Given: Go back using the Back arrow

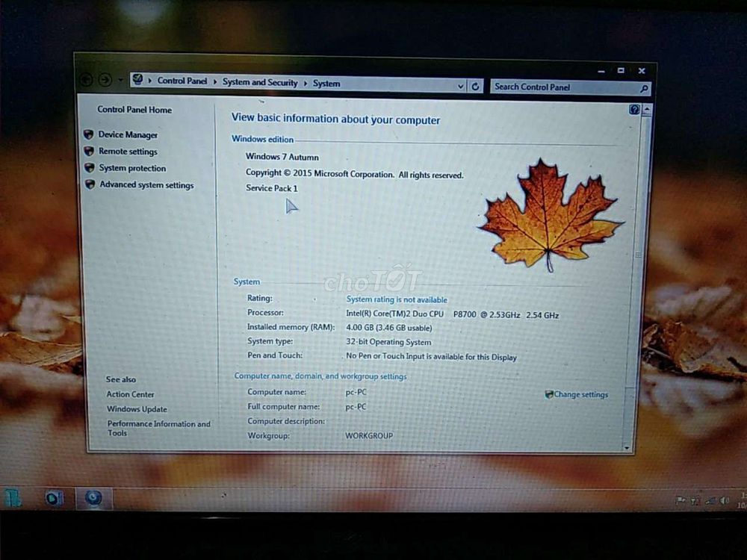Looking at the screenshot, I should 86,80.
